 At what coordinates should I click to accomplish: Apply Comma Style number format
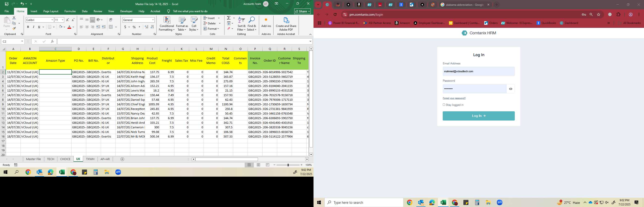[140, 27]
